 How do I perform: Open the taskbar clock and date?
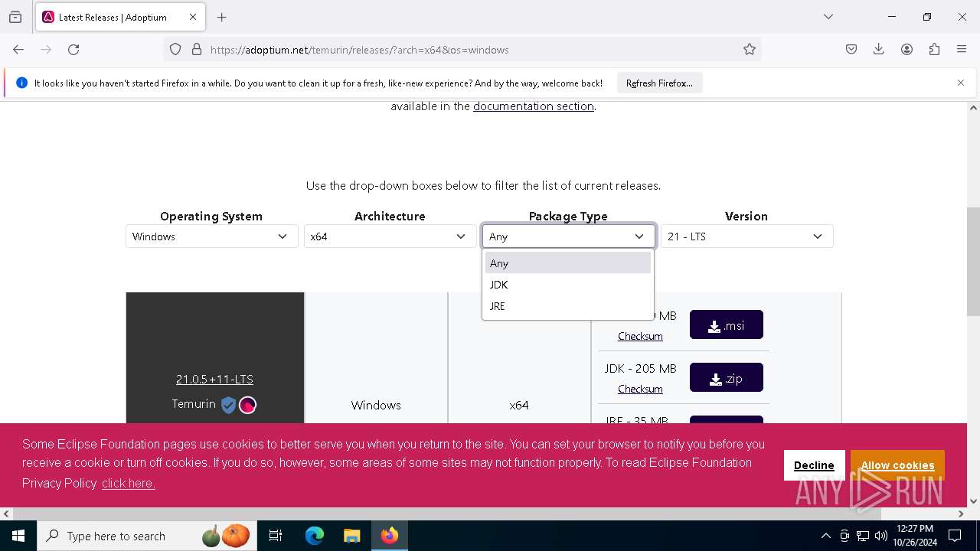[x=914, y=536]
